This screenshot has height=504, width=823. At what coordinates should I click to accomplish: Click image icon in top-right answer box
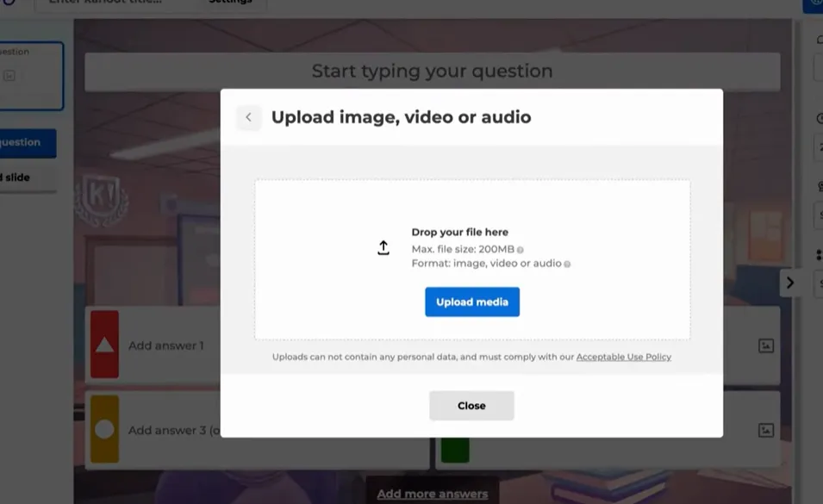(765, 345)
